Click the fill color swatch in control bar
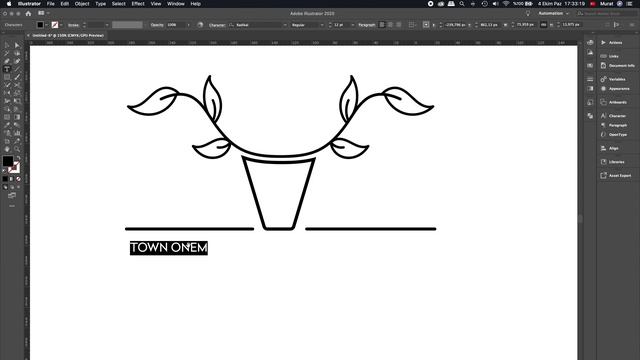This screenshot has height=360, width=640. point(40,25)
